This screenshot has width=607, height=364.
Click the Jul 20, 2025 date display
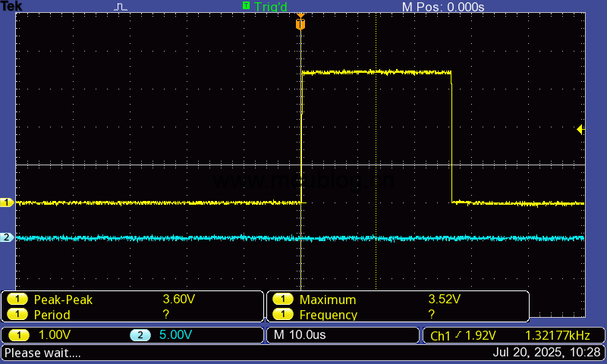(546, 353)
